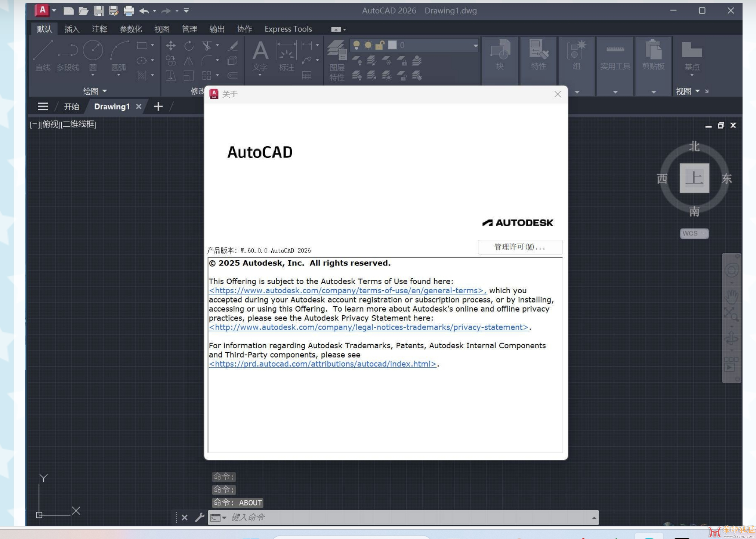Select the Line (直线) tool
756x539 pixels.
coord(43,55)
